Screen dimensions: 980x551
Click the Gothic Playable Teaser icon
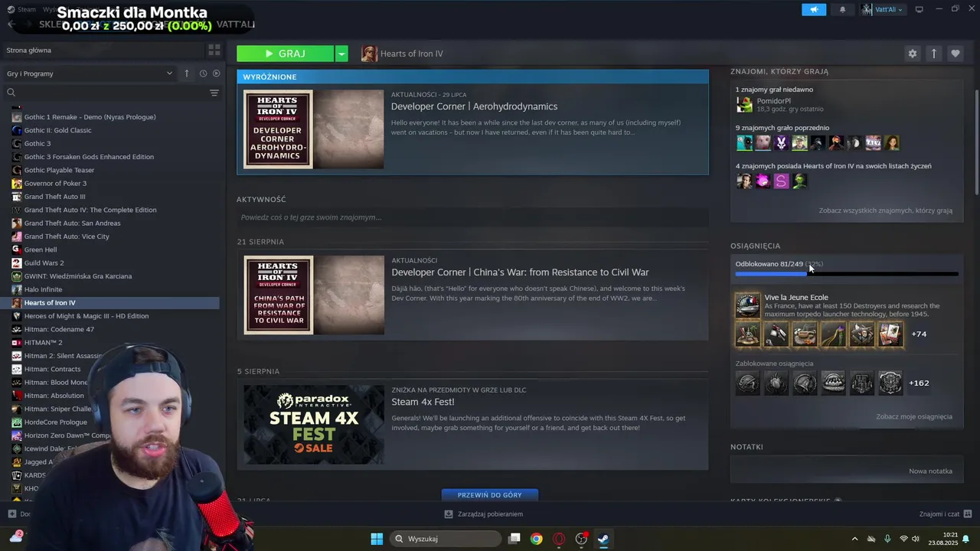tap(17, 170)
